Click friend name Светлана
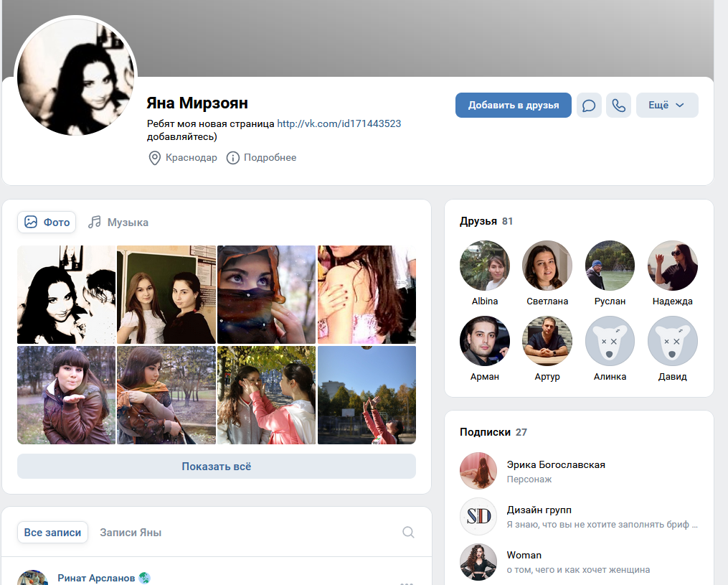 tap(547, 301)
